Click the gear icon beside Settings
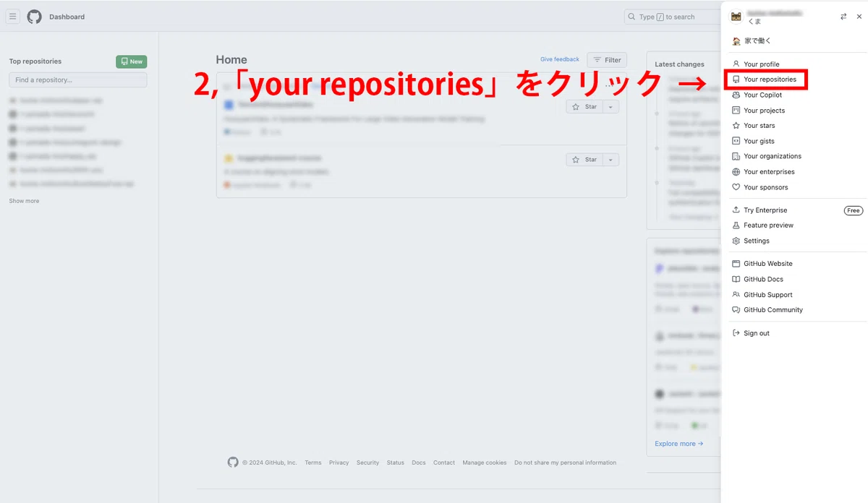This screenshot has height=503, width=868. pos(736,241)
